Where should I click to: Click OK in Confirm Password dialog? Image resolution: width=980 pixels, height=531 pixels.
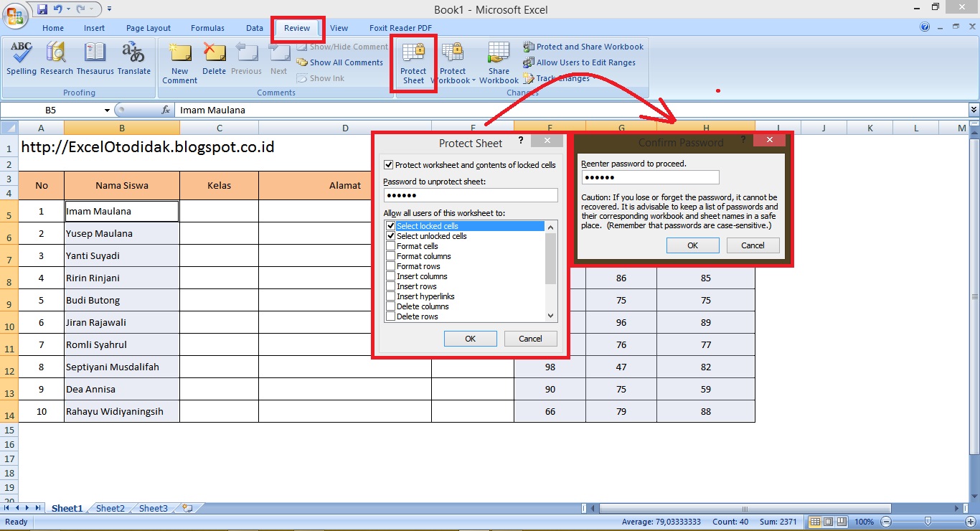tap(692, 245)
